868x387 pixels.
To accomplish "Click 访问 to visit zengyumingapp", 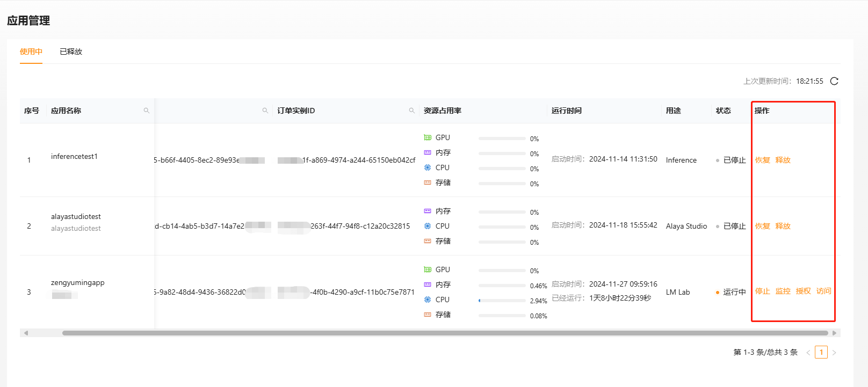I will 823,291.
